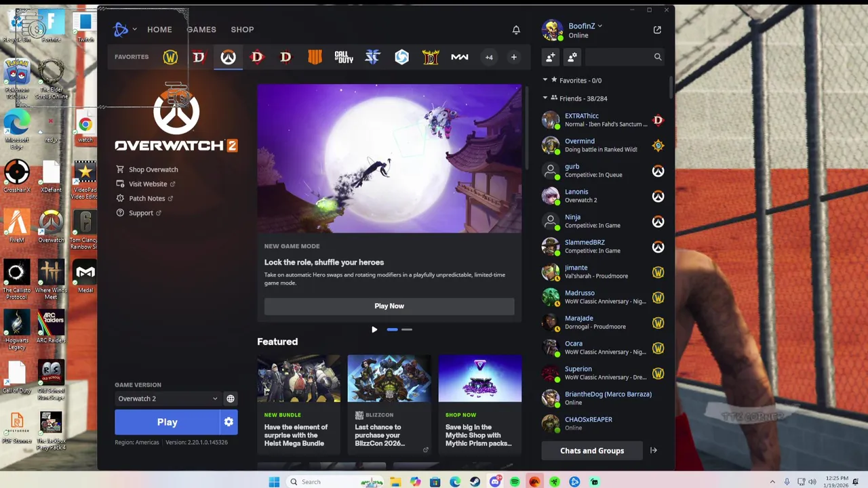This screenshot has width=868, height=488.
Task: Add a game to favorites with plus
Action: click(513, 58)
